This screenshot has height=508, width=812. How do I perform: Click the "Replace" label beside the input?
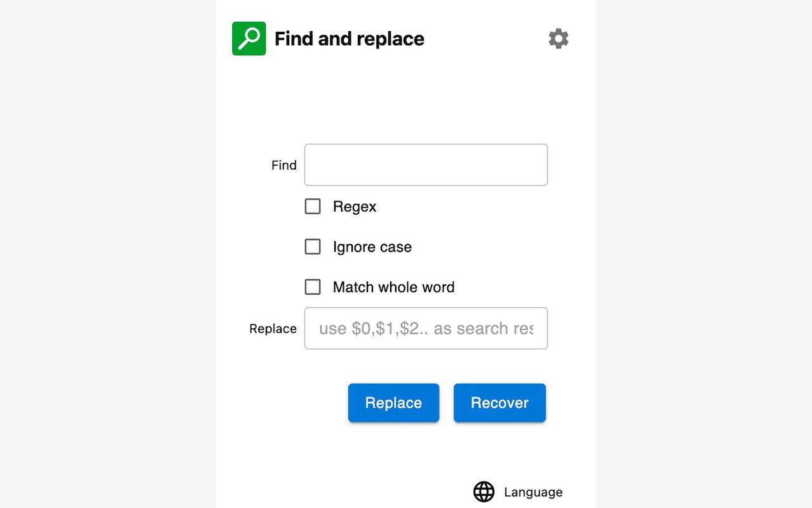273,328
